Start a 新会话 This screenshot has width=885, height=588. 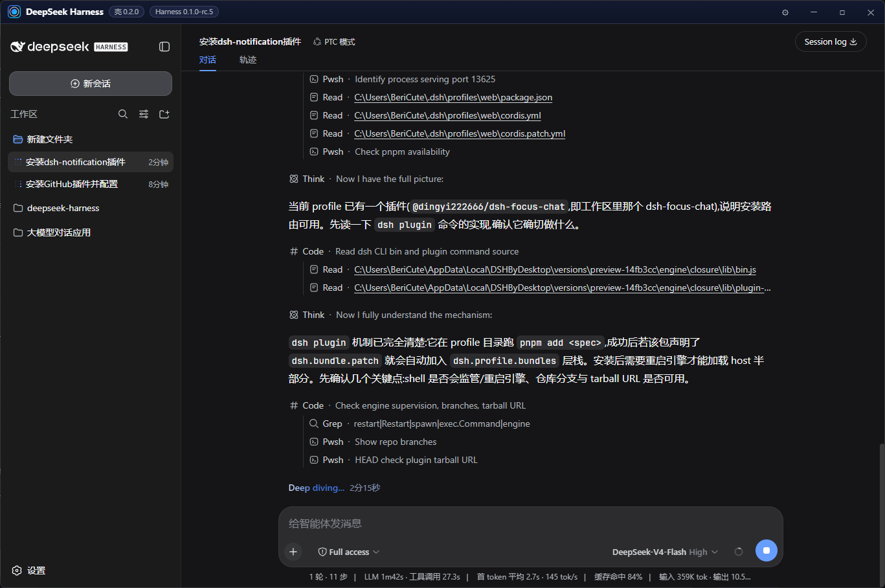pyautogui.click(x=91, y=84)
